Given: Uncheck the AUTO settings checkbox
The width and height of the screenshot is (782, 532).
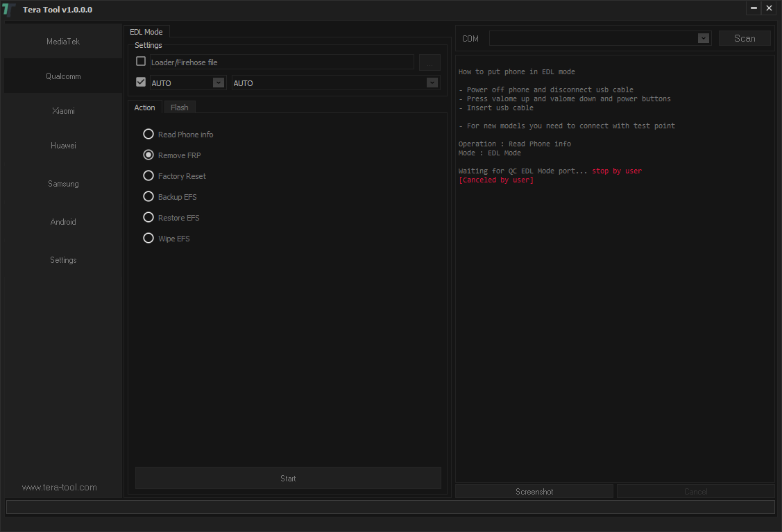Looking at the screenshot, I should tap(141, 81).
